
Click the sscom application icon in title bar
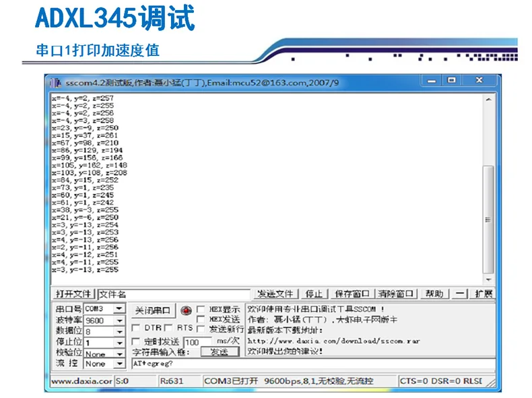(56, 83)
